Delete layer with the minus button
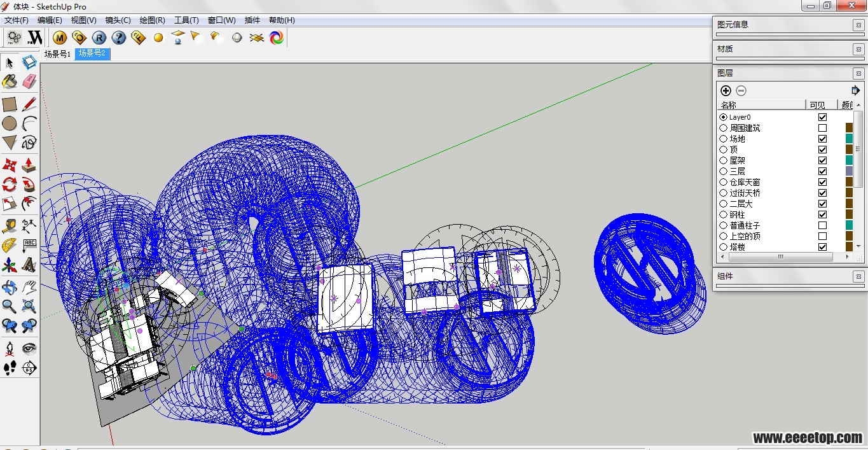868x450 pixels. [741, 90]
